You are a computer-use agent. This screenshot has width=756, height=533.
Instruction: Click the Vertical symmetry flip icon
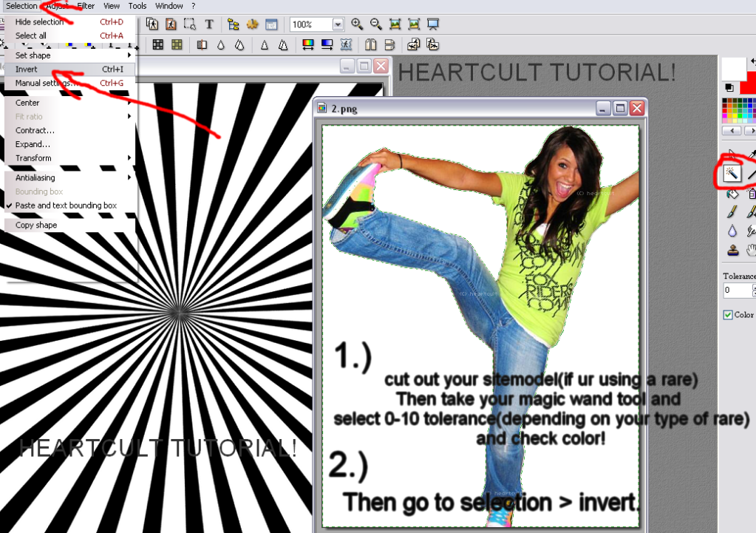click(389, 45)
